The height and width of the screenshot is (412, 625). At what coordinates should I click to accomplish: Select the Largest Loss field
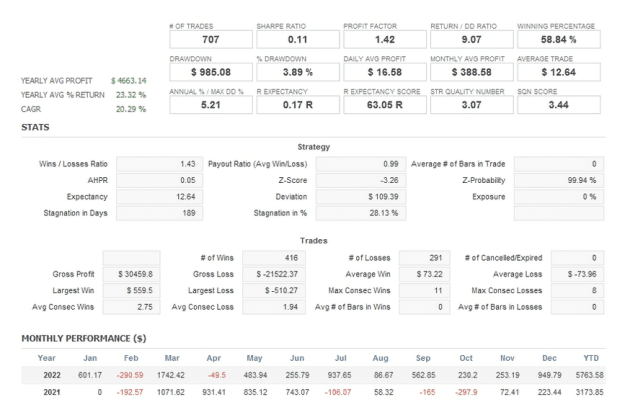pos(274,290)
